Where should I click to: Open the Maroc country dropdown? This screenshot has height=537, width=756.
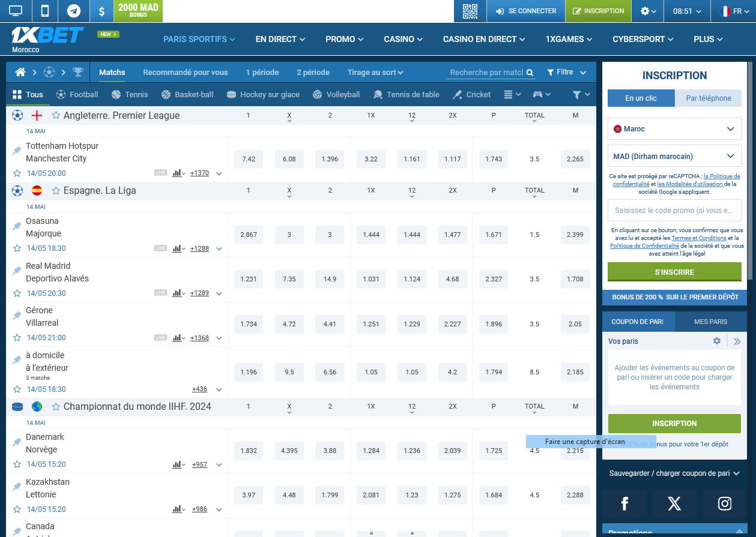674,128
